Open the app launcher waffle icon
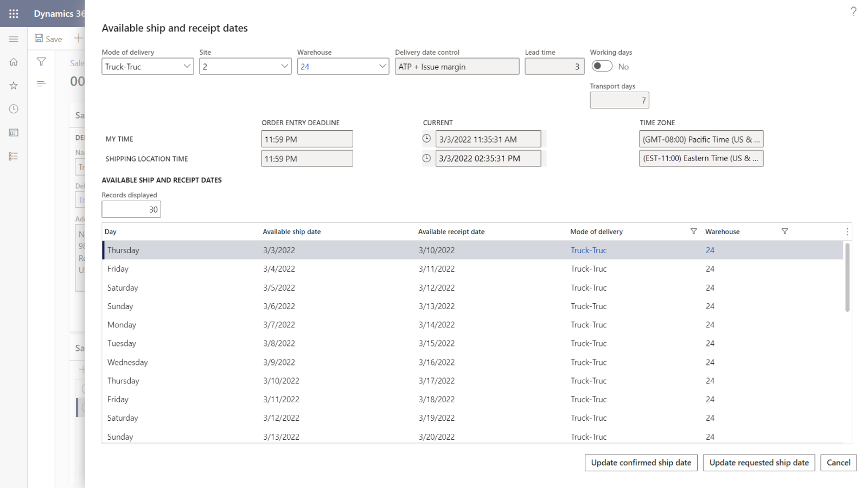The image size is (868, 488). tap(14, 14)
